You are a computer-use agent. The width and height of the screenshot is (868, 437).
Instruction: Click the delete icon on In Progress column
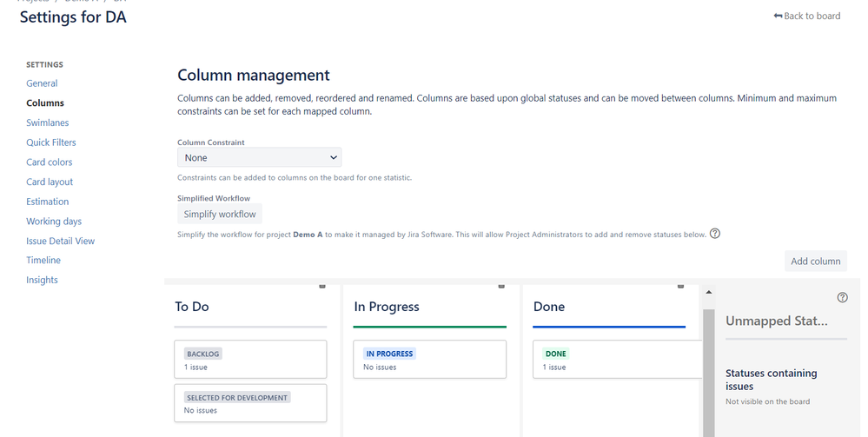(501, 286)
